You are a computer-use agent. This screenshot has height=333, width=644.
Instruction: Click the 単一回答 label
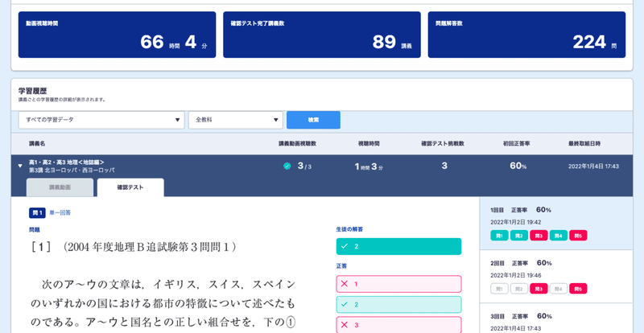point(60,212)
